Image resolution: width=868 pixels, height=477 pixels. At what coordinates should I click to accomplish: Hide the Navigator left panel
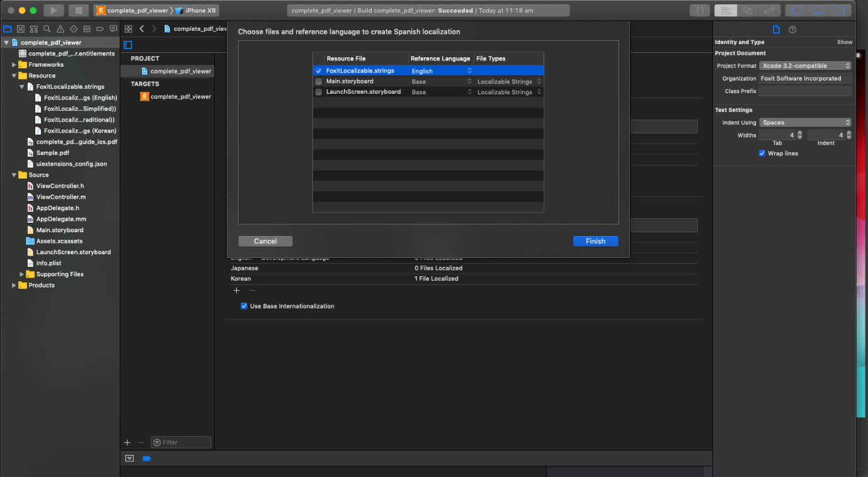click(797, 11)
